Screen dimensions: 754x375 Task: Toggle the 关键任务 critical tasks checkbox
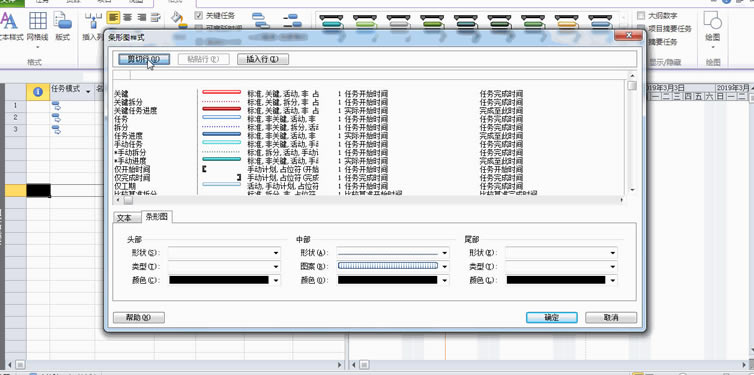(x=199, y=15)
